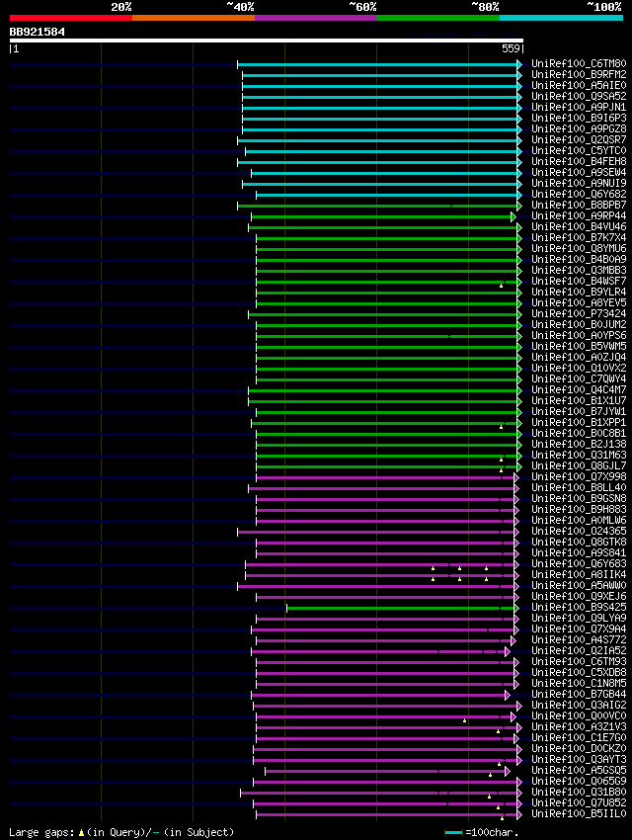Click the UniRef100_Q7U852 label
The height and width of the screenshot is (840, 632).
tap(579, 803)
